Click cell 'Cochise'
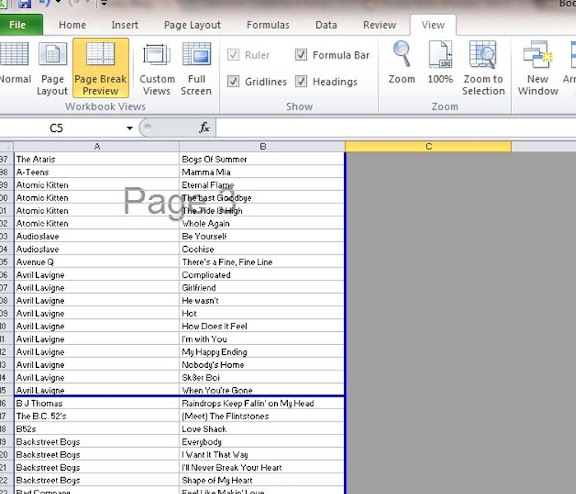The width and height of the screenshot is (576, 494). tap(262, 249)
